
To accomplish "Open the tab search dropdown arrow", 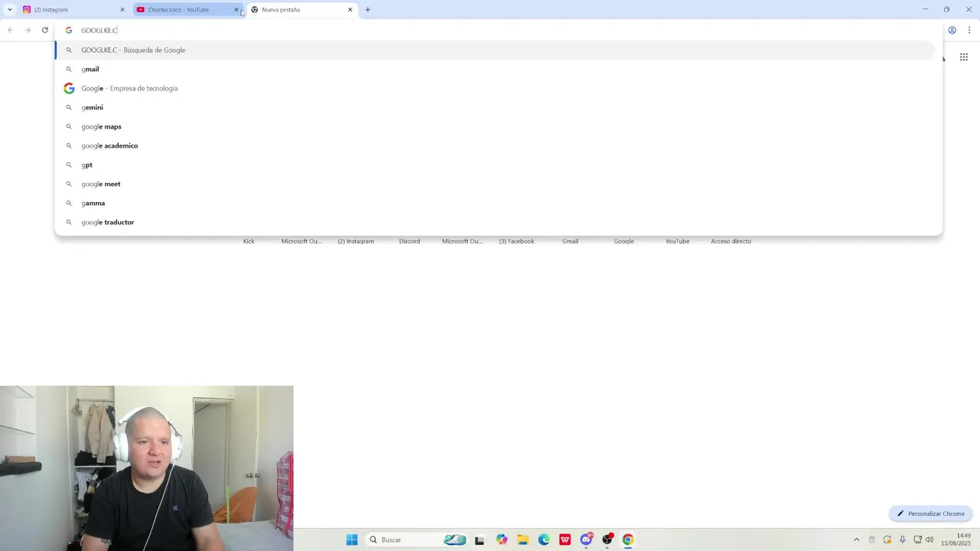I will [x=9, y=10].
